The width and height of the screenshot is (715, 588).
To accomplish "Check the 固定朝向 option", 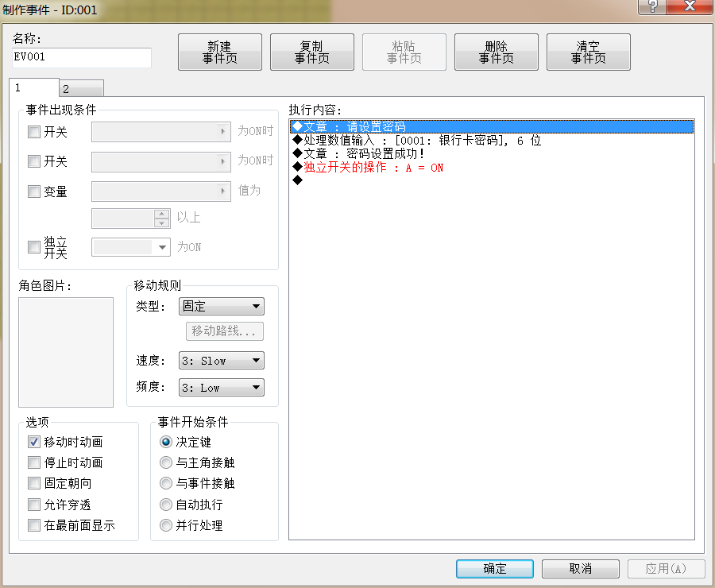I will tap(34, 483).
